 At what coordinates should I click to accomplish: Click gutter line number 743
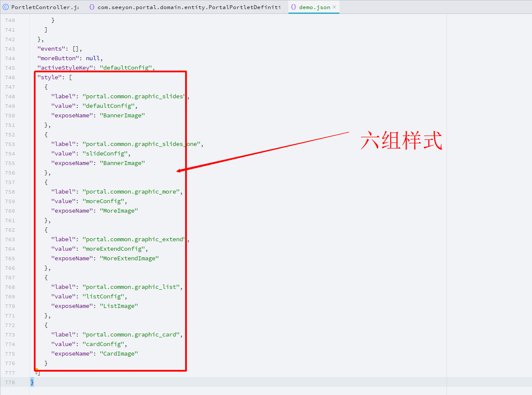[10, 49]
